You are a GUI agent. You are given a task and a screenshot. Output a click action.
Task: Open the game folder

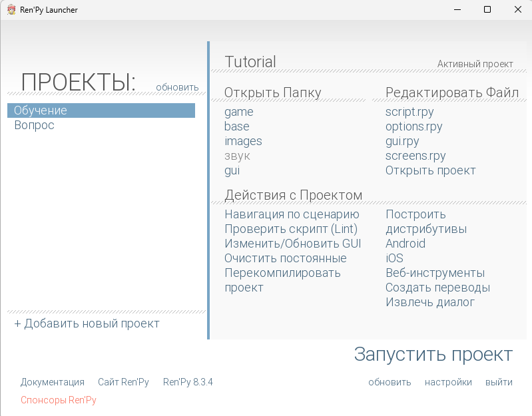pyautogui.click(x=239, y=112)
